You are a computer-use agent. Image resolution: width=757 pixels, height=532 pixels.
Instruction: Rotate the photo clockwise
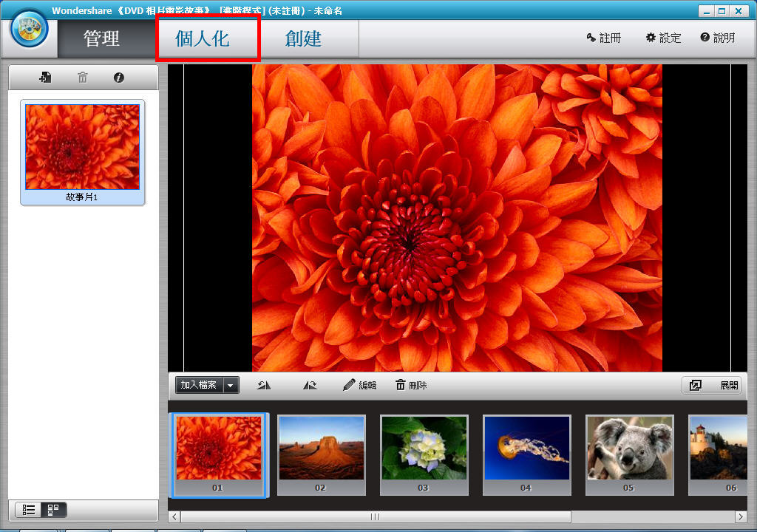point(310,385)
